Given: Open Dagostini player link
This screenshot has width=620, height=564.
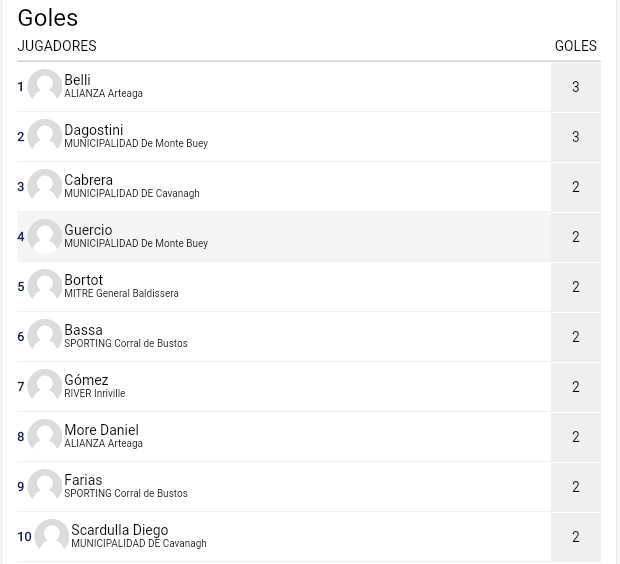Looking at the screenshot, I should pyautogui.click(x=94, y=130).
